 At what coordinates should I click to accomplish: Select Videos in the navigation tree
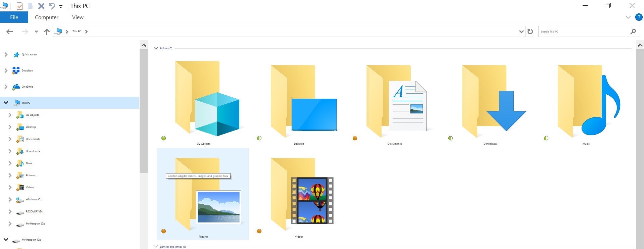point(30,187)
